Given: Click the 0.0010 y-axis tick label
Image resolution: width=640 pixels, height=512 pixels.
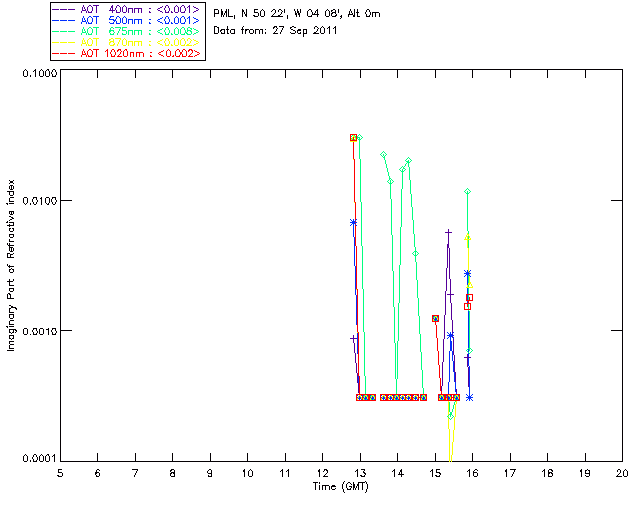Looking at the screenshot, I should [x=39, y=331].
